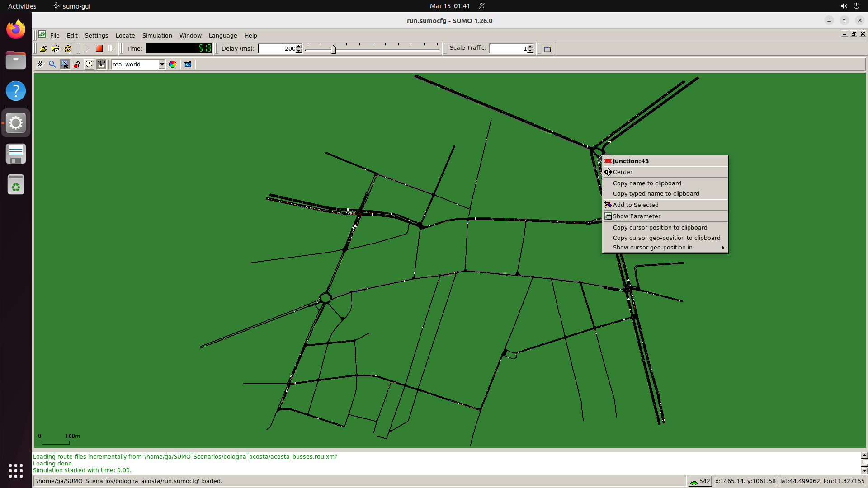Click the Scale Traffic input field

[508, 49]
